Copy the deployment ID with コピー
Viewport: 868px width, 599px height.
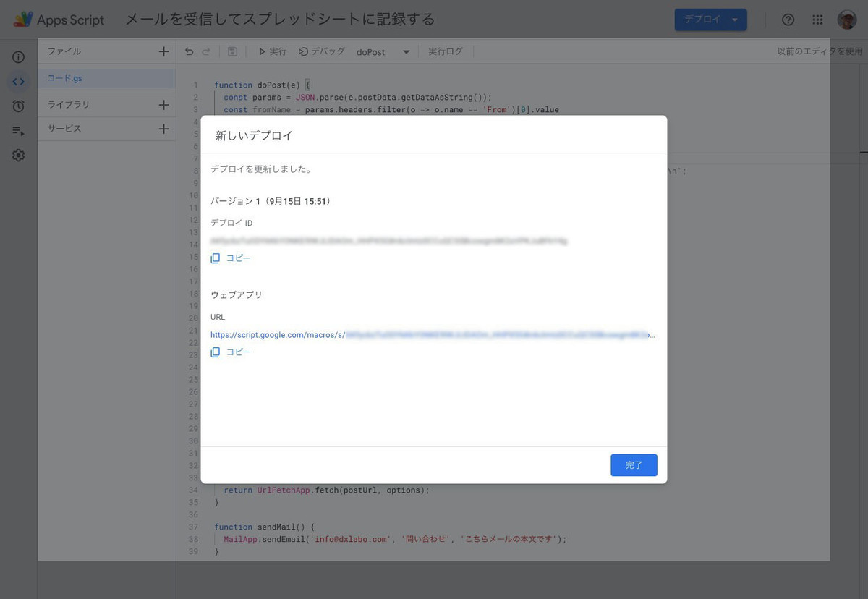coord(231,258)
